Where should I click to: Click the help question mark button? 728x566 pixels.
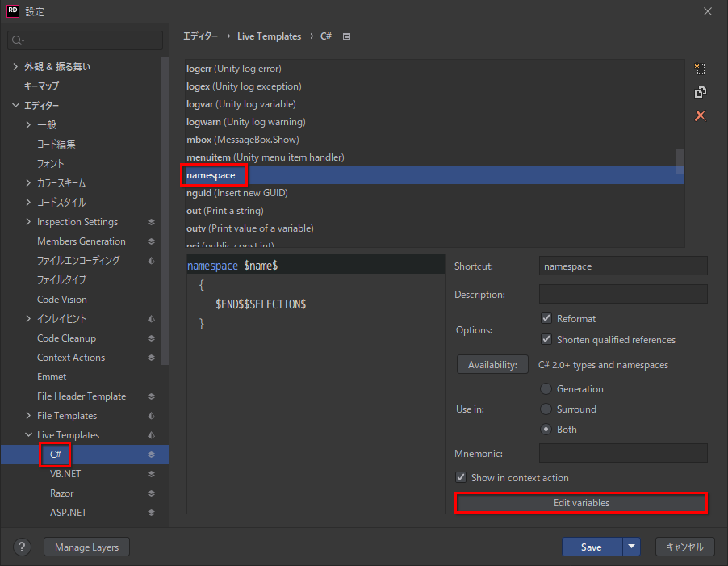(x=22, y=547)
